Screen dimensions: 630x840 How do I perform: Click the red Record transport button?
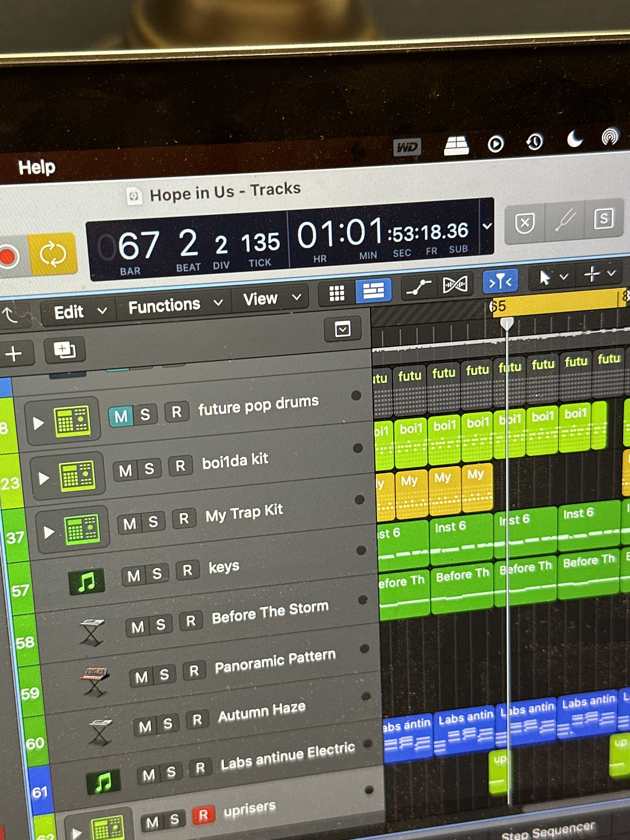[8, 256]
